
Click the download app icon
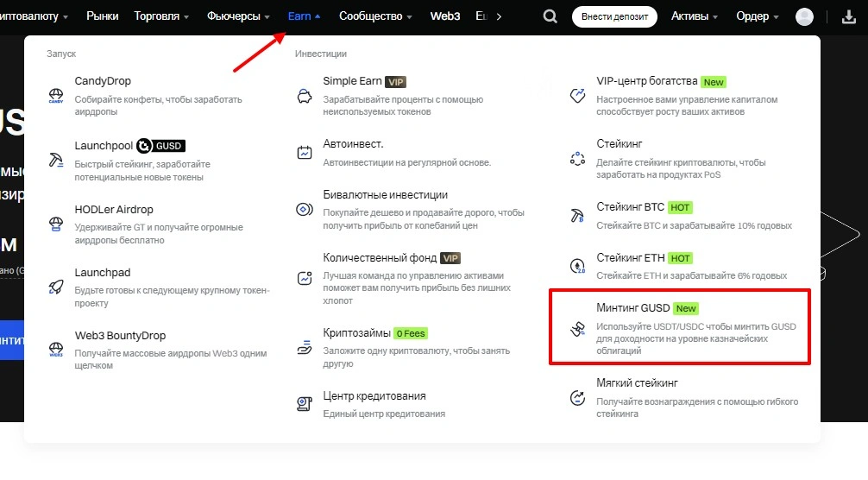click(849, 17)
